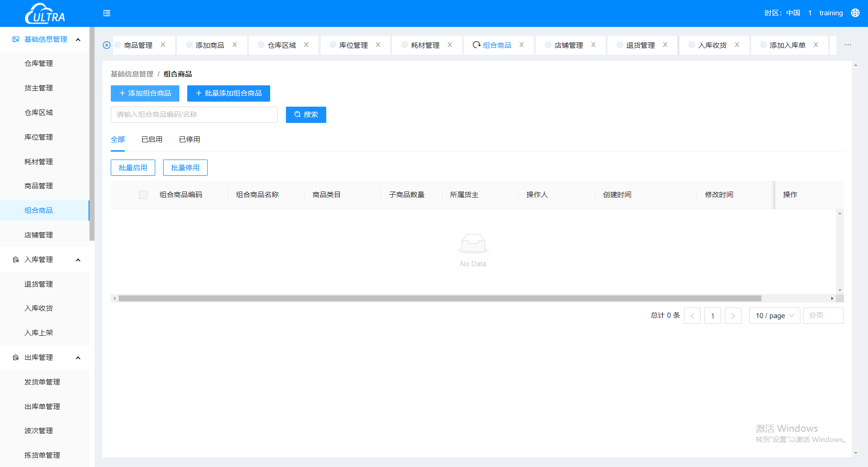
Task: Select the 已停用 filter tab
Action: coord(190,140)
